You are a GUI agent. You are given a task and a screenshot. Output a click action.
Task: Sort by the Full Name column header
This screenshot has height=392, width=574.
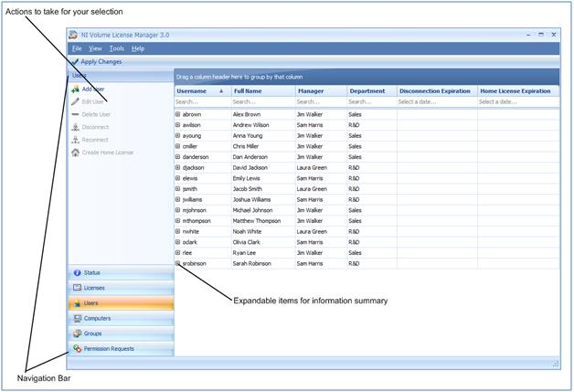point(263,90)
